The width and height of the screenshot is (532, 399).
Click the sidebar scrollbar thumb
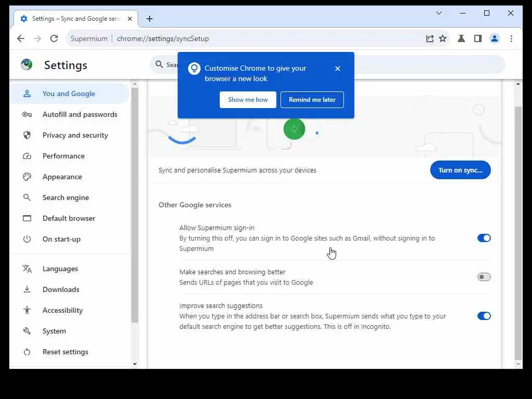(x=135, y=205)
